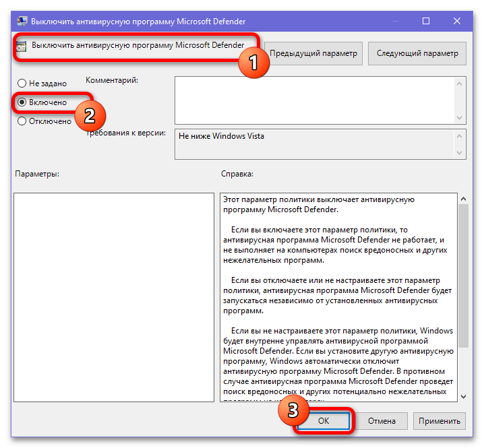Click 'Не ниже Windows Vista' text

(221, 136)
